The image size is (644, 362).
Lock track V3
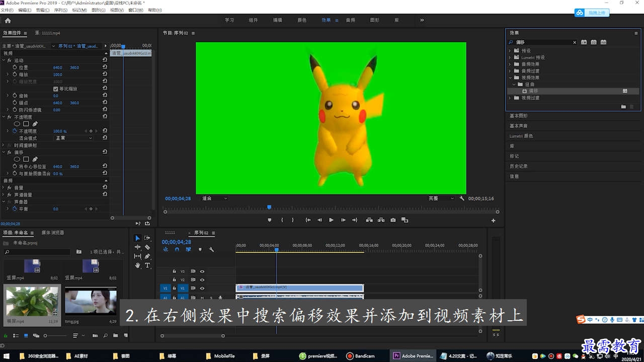click(x=174, y=271)
